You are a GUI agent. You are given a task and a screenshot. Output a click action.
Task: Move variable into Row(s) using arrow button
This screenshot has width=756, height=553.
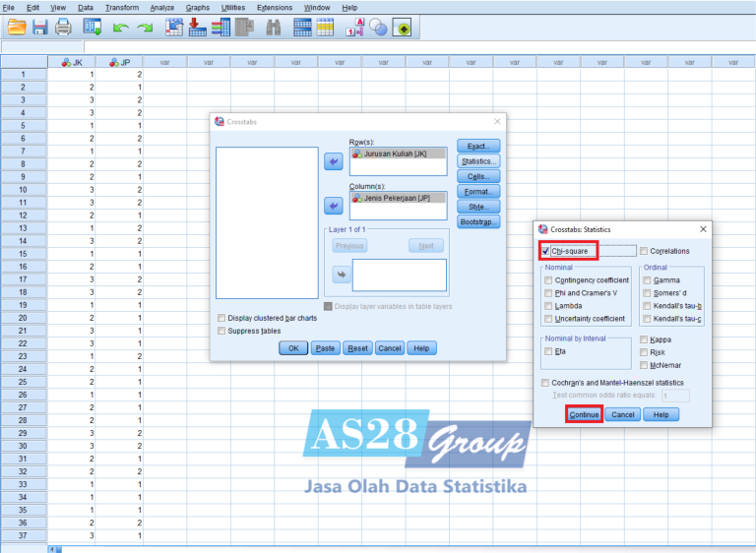334,160
